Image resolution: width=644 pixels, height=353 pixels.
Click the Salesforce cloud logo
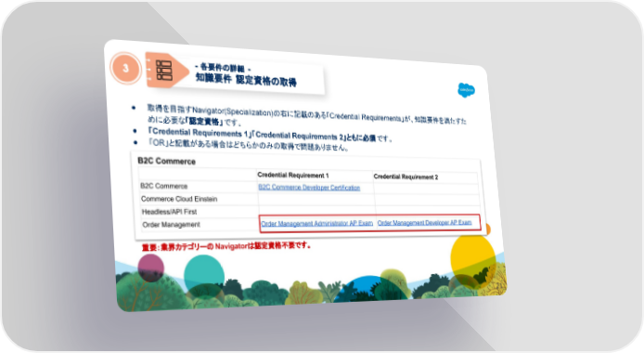pyautogui.click(x=466, y=90)
